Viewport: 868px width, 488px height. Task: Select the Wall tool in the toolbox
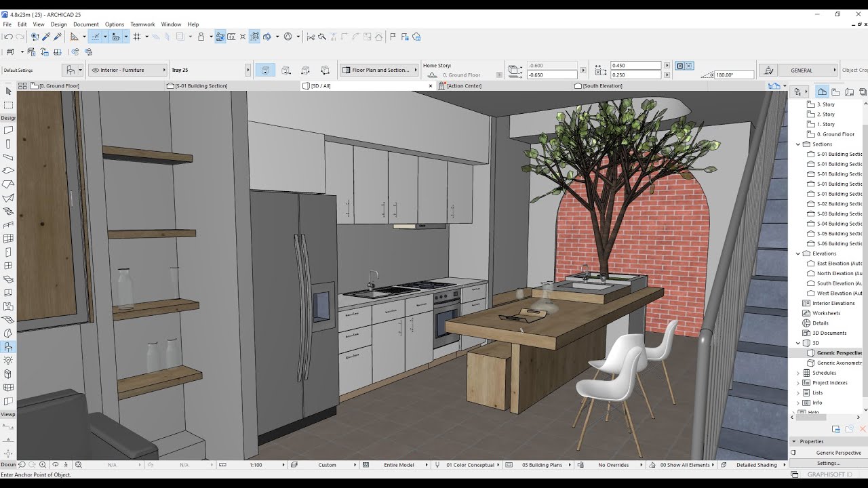tap(8, 130)
